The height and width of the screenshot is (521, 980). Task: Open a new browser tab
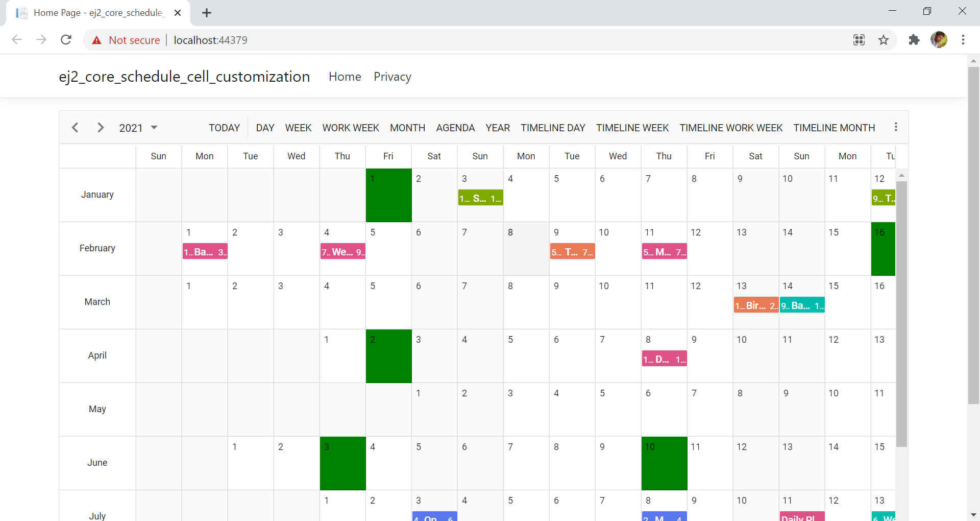pyautogui.click(x=207, y=13)
